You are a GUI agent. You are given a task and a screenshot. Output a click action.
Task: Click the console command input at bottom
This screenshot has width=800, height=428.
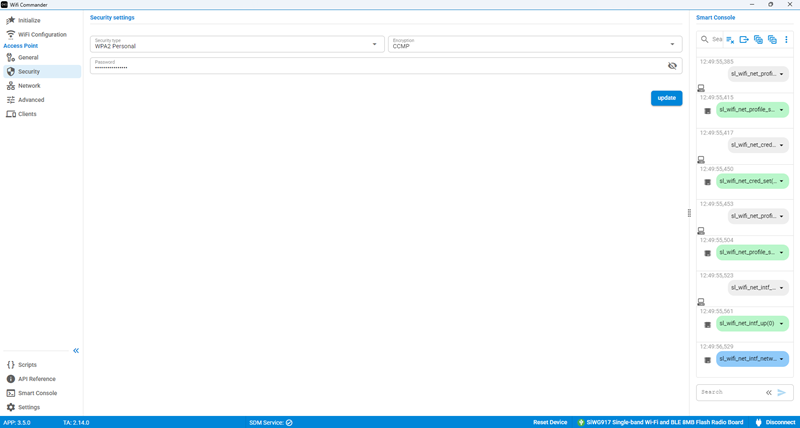pyautogui.click(x=730, y=392)
